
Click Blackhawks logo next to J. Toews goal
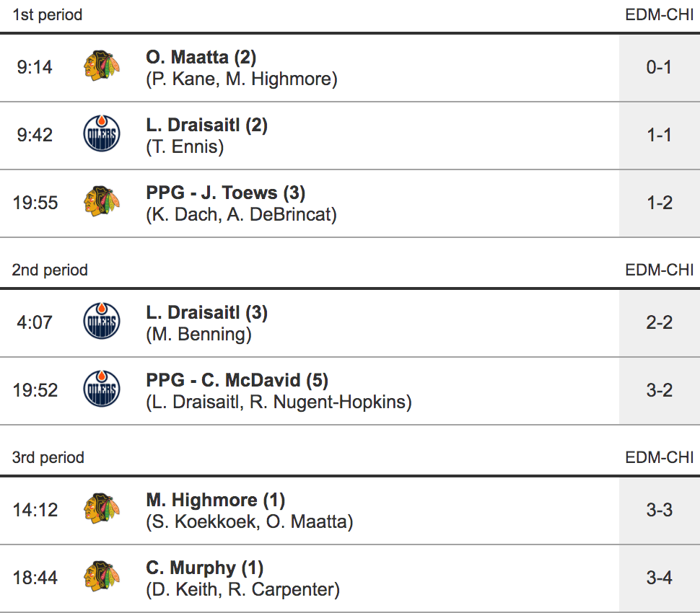coord(101,203)
